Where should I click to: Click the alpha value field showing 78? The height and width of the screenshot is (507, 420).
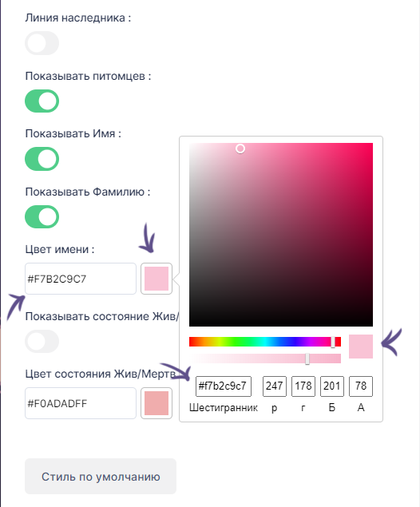tap(361, 386)
